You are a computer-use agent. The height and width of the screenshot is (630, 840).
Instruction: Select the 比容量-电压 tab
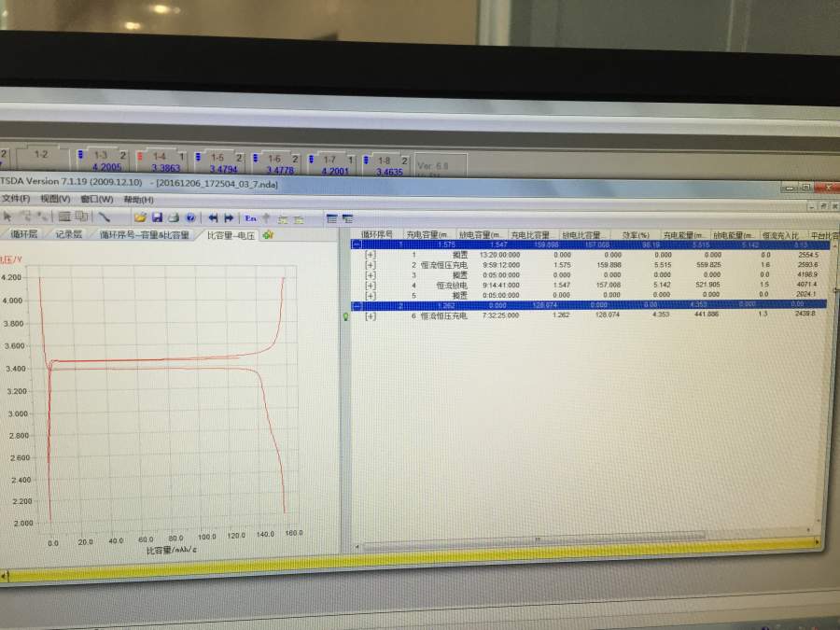click(231, 235)
